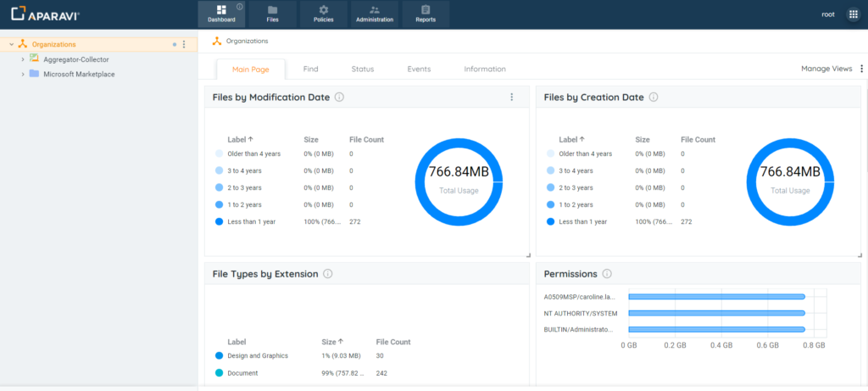
Task: Sort Modification Date table by File Count
Action: point(366,140)
